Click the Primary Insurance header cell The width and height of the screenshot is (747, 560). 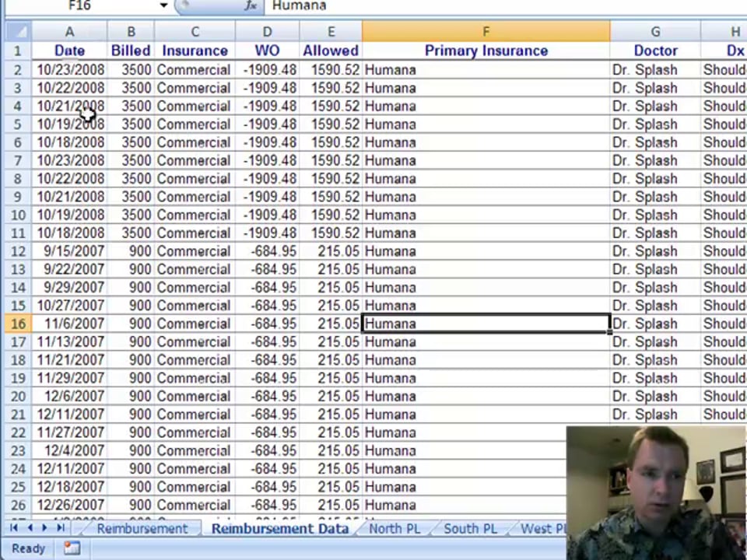(486, 51)
